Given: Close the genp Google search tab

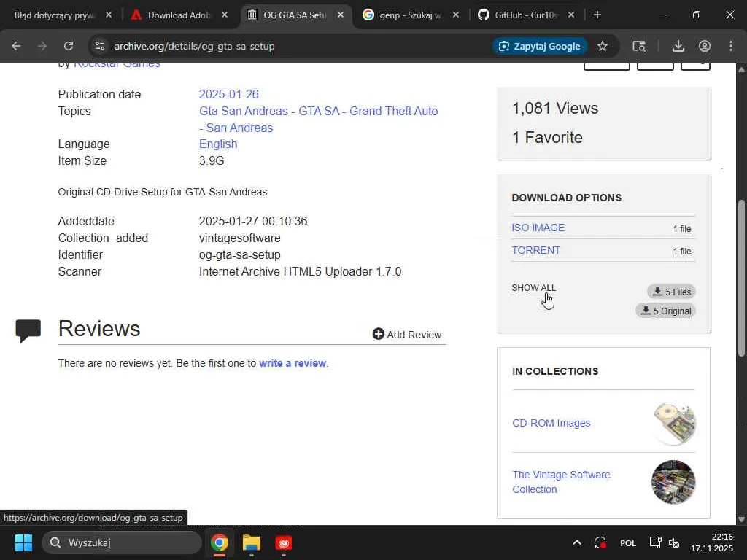Looking at the screenshot, I should point(455,15).
